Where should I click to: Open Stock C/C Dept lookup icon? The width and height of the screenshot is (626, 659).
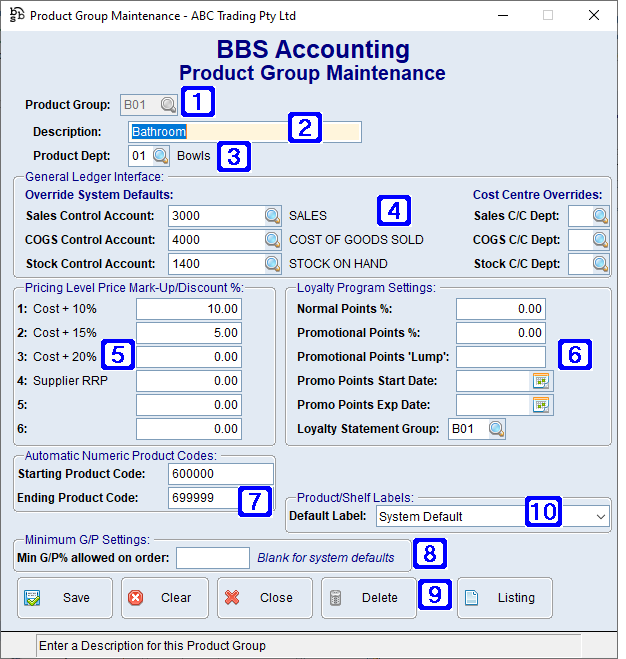600,264
